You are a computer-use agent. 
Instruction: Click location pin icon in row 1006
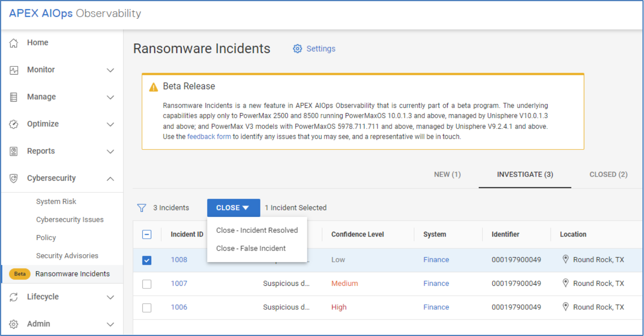[566, 307]
